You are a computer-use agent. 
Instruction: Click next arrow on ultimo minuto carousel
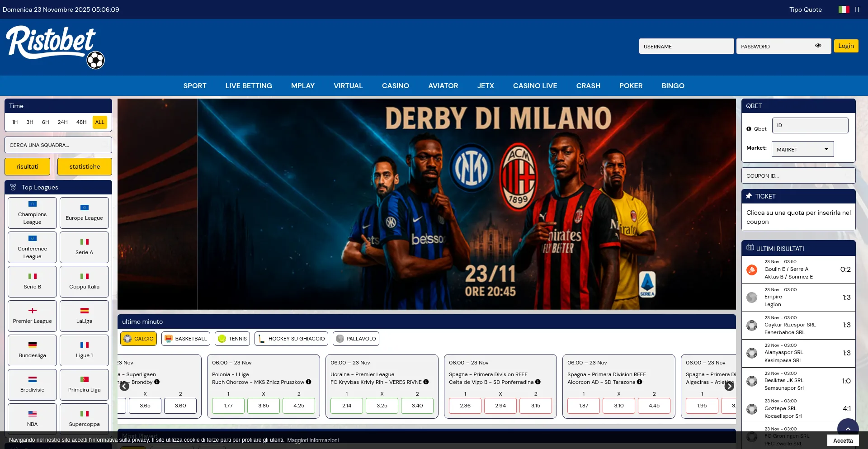tap(729, 386)
